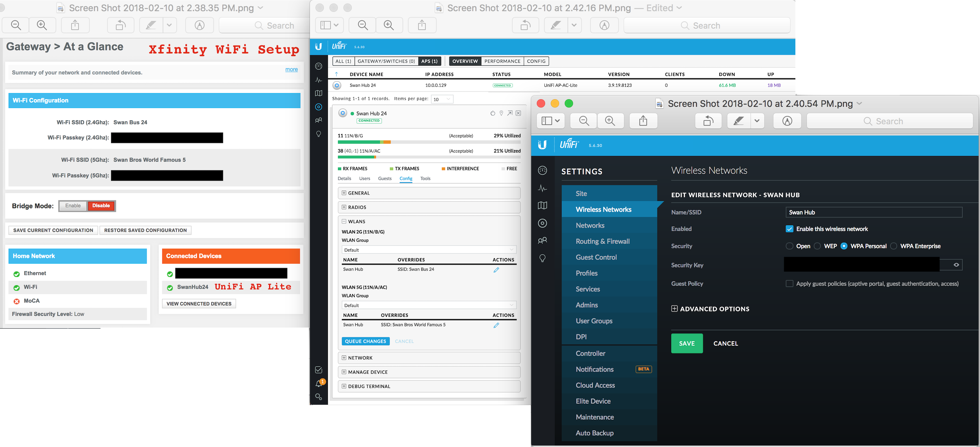Viewport: 980px width, 447px height.
Task: Open markup toolbar in 2.42.16 PM window
Action: click(x=604, y=25)
